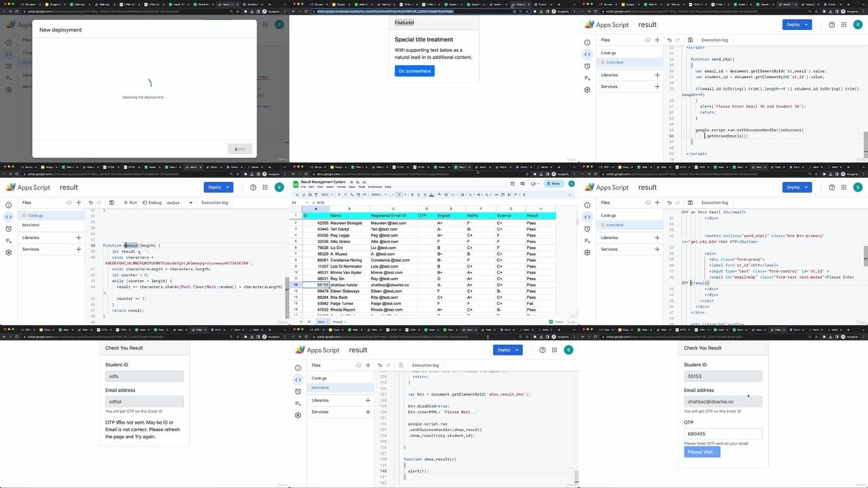The image size is (868, 488).
Task: Switch to Sheet2 tab in Sheets window
Action: 338,321
